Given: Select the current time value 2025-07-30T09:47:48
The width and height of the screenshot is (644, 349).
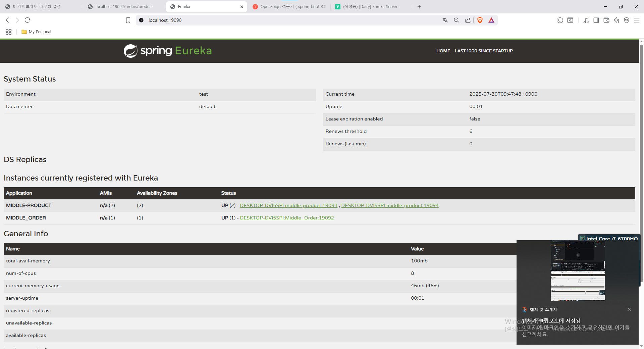Looking at the screenshot, I should click(x=503, y=94).
